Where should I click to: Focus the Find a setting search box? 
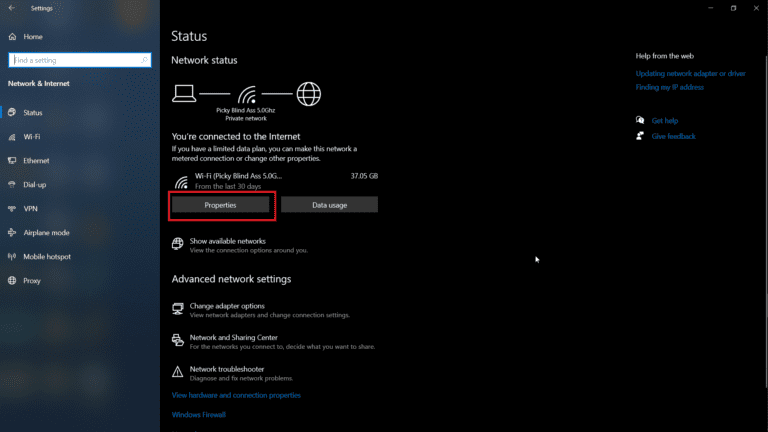(80, 60)
